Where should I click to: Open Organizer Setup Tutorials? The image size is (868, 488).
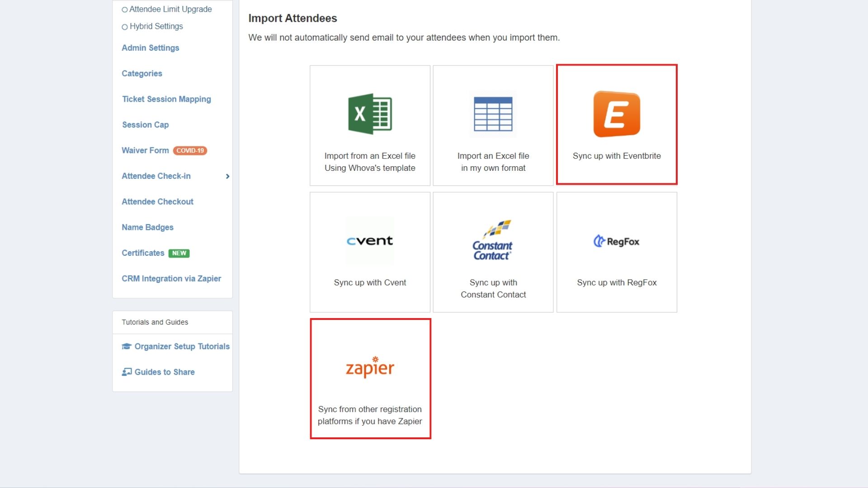pyautogui.click(x=182, y=347)
